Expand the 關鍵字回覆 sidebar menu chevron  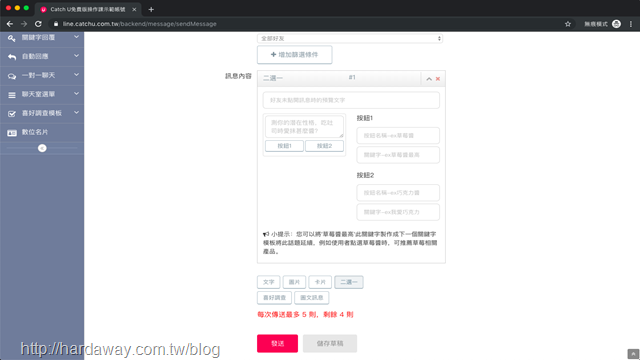tap(76, 37)
